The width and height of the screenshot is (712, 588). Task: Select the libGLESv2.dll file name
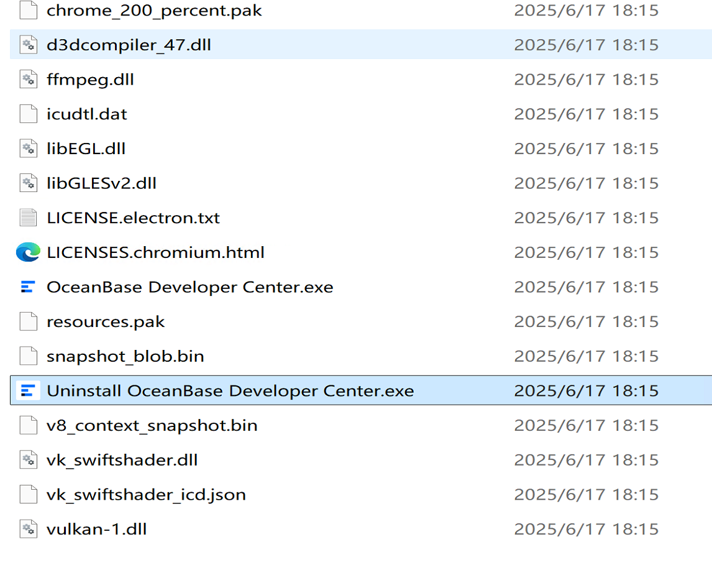pos(102,183)
